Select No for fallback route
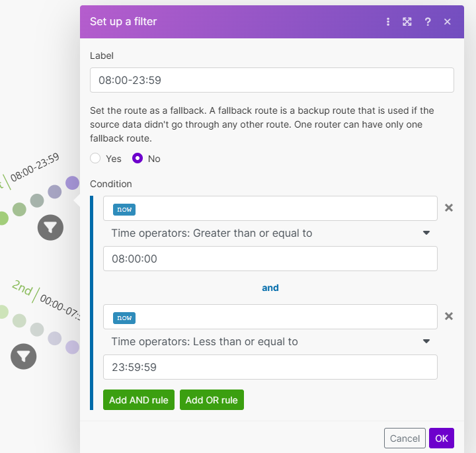This screenshot has width=476, height=453. point(138,159)
